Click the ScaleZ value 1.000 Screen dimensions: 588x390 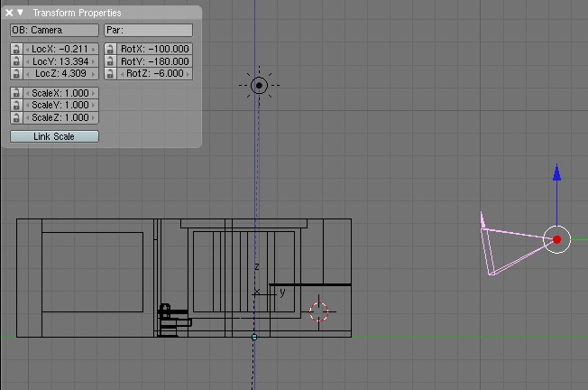click(76, 118)
